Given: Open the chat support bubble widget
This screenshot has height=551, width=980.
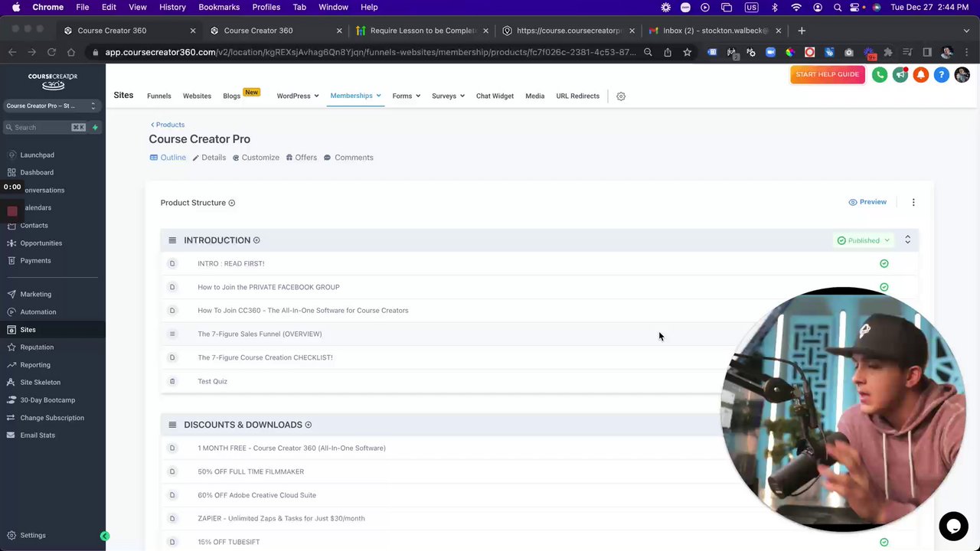Looking at the screenshot, I should [x=953, y=527].
